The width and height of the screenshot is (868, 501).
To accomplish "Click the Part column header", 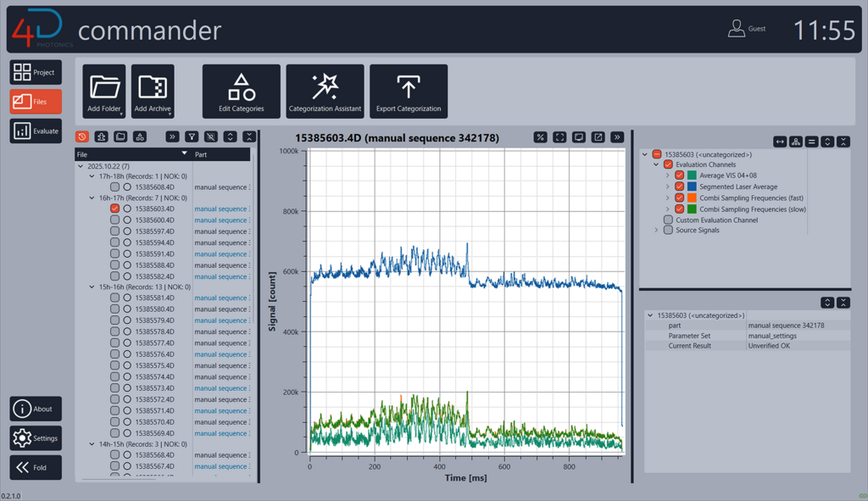I will (221, 154).
